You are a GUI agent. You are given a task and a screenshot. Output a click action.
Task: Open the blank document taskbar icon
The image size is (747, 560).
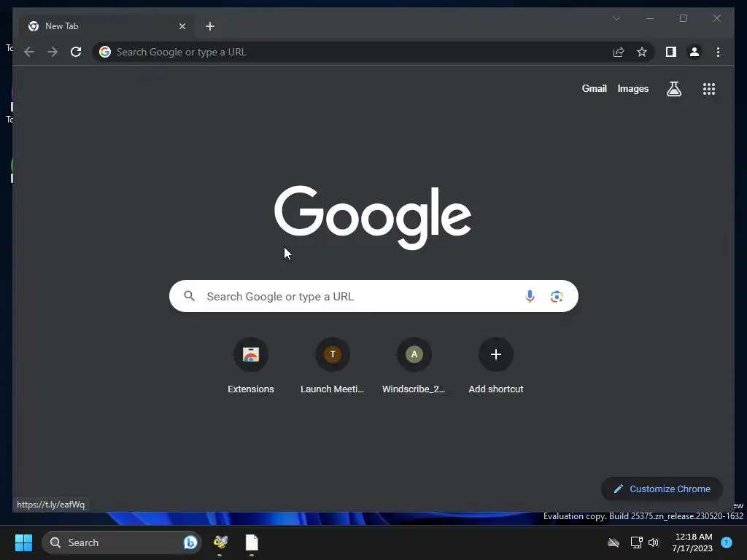tap(252, 542)
